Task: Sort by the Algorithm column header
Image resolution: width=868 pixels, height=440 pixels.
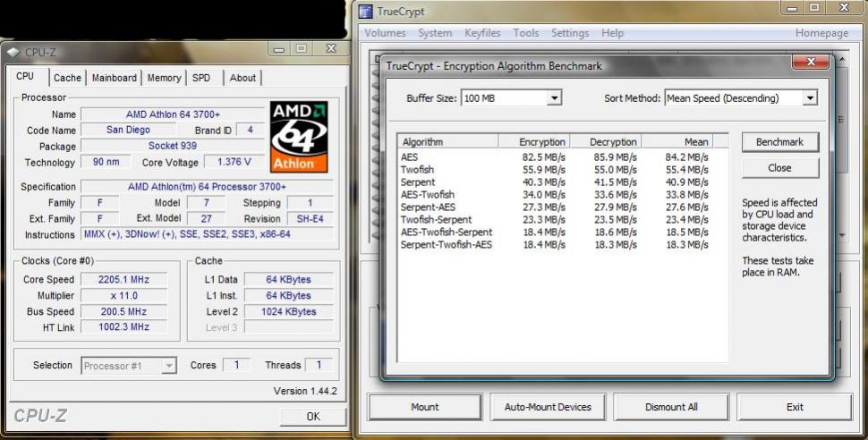Action: pos(447,141)
